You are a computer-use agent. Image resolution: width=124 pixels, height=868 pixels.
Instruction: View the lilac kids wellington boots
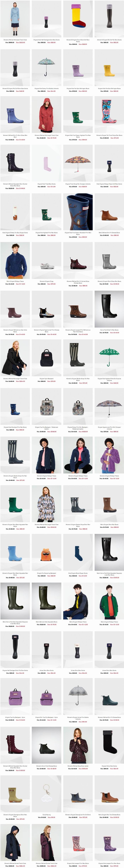click(x=78, y=67)
